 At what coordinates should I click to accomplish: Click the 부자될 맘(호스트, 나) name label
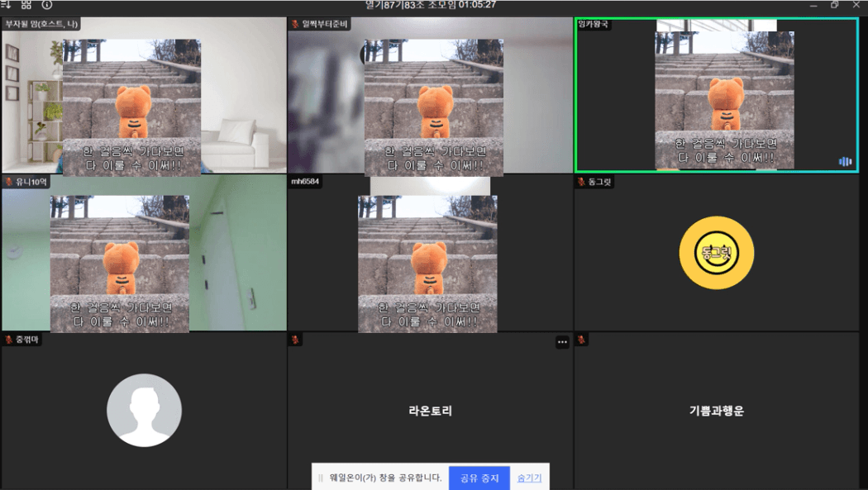41,24
